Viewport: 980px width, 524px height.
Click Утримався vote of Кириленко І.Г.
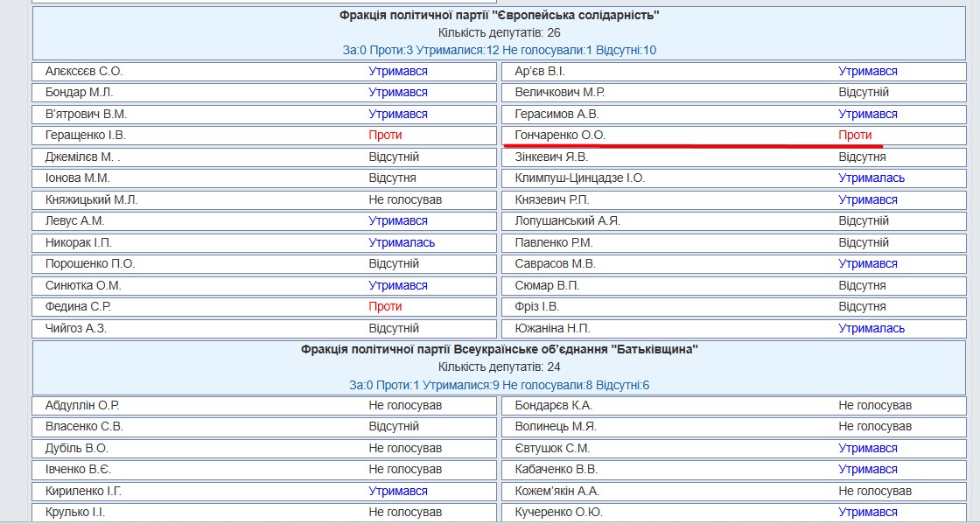click(x=398, y=491)
